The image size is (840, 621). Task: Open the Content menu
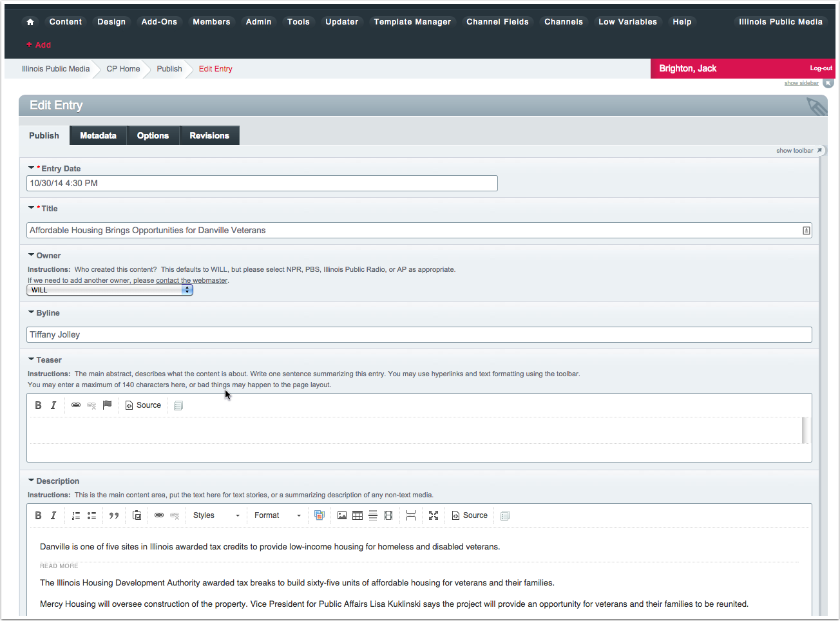click(66, 22)
